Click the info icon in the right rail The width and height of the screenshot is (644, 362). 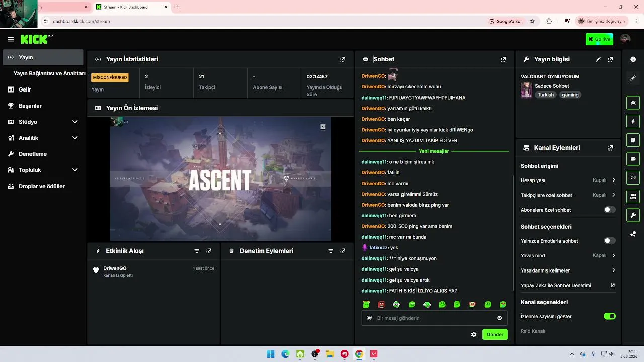[633, 59]
